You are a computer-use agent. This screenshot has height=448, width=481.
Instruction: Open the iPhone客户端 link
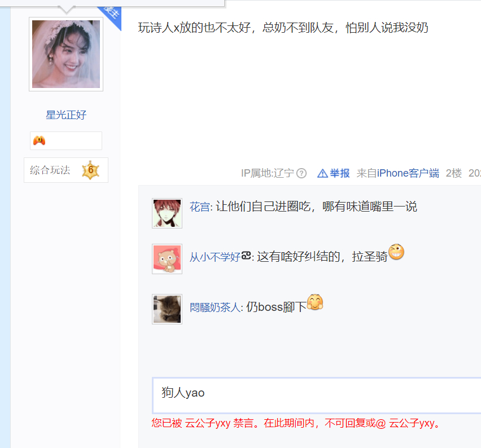tap(408, 173)
